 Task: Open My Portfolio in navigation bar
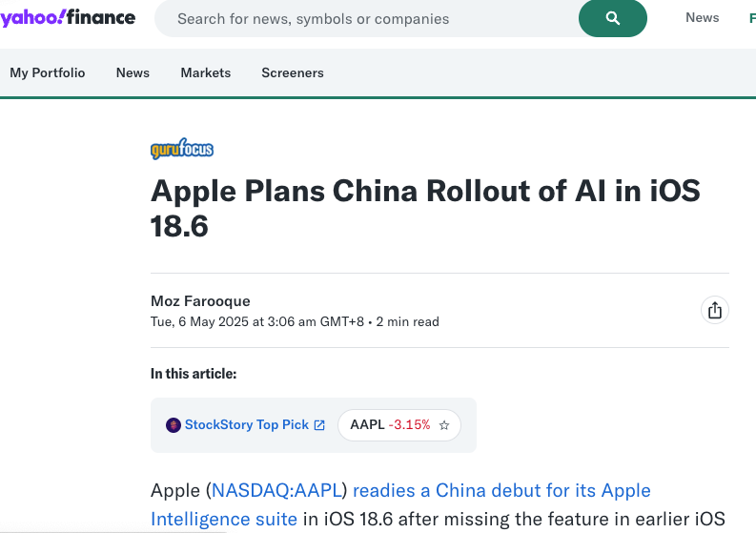48,72
